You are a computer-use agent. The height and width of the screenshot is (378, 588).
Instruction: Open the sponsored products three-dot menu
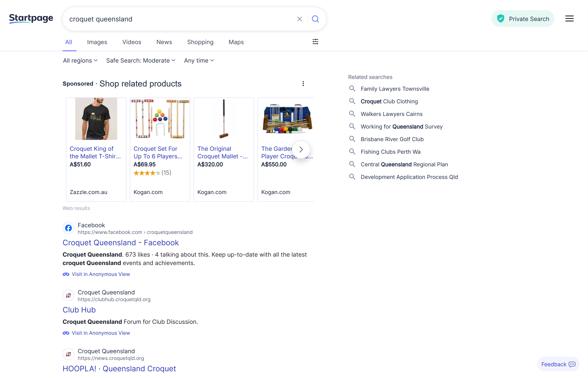[x=303, y=84]
